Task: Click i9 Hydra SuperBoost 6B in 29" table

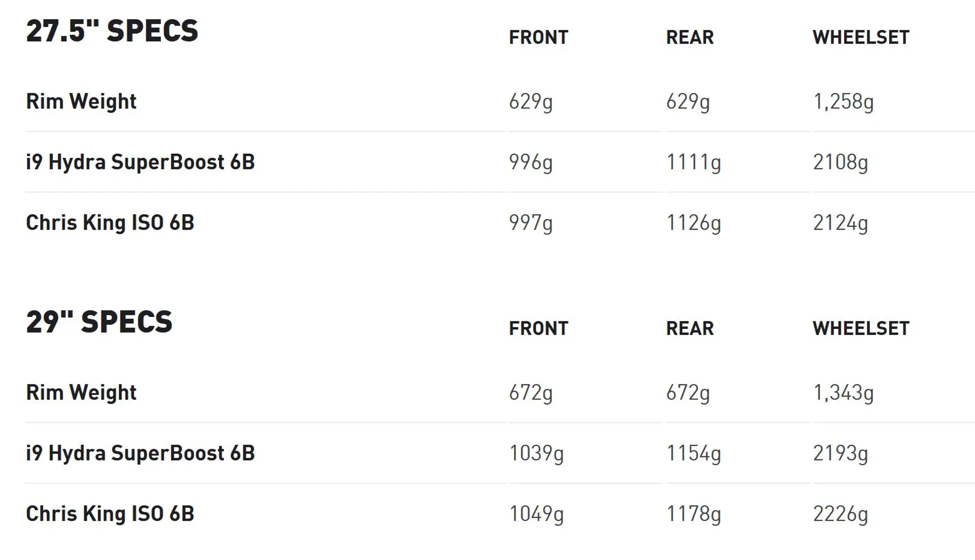Action: (141, 453)
